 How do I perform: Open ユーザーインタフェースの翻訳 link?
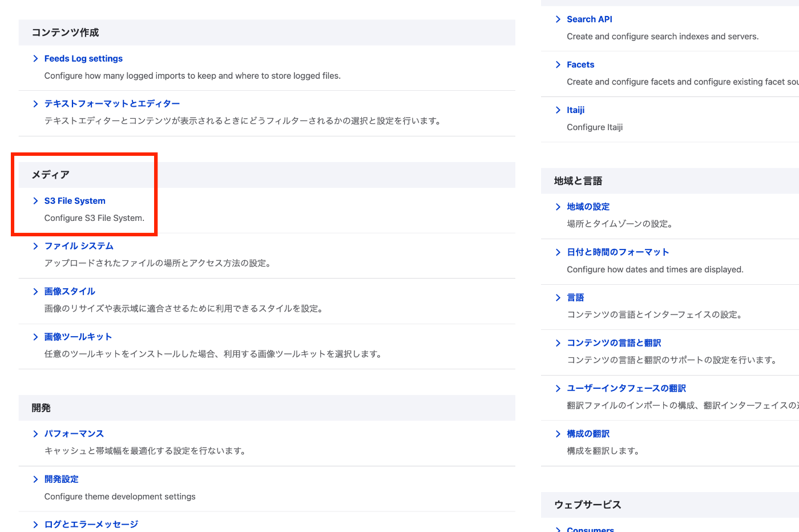[626, 388]
